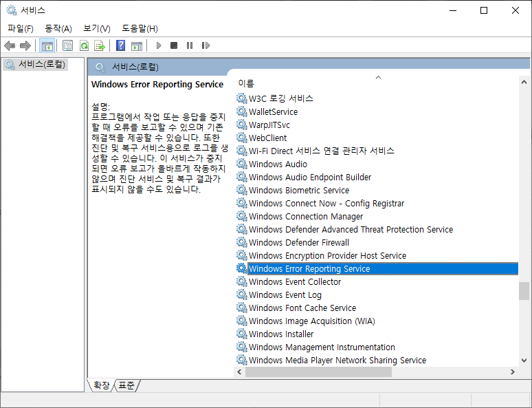Click the gear icon of Windows Event Log
The image size is (532, 408).
[241, 295]
